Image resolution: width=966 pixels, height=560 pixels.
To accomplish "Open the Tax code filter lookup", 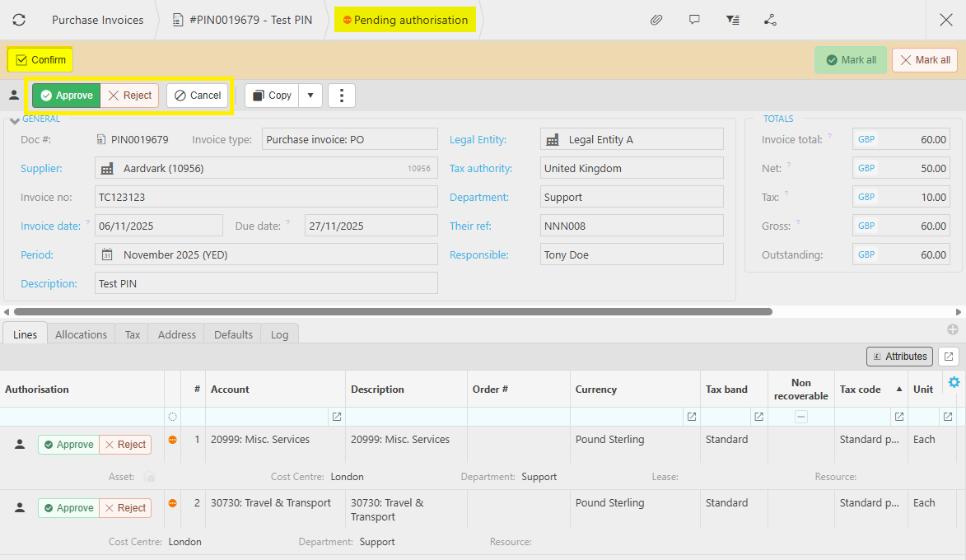I will pos(899,417).
